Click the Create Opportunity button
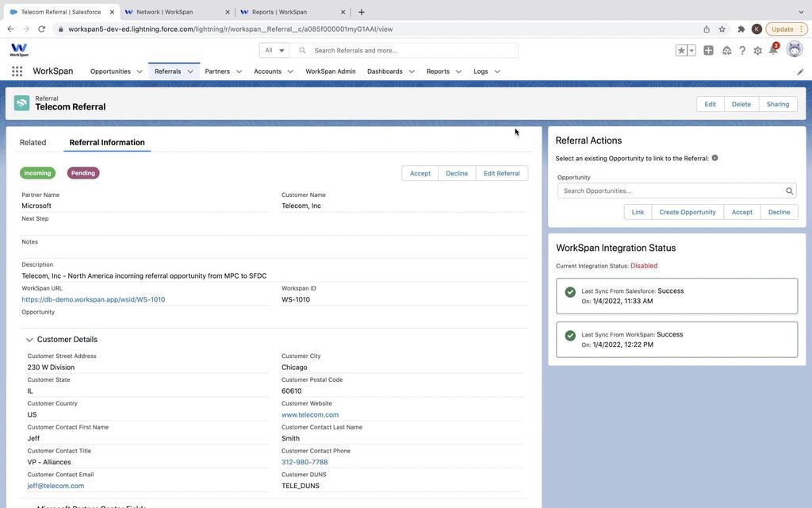The height and width of the screenshot is (508, 812). coord(688,212)
